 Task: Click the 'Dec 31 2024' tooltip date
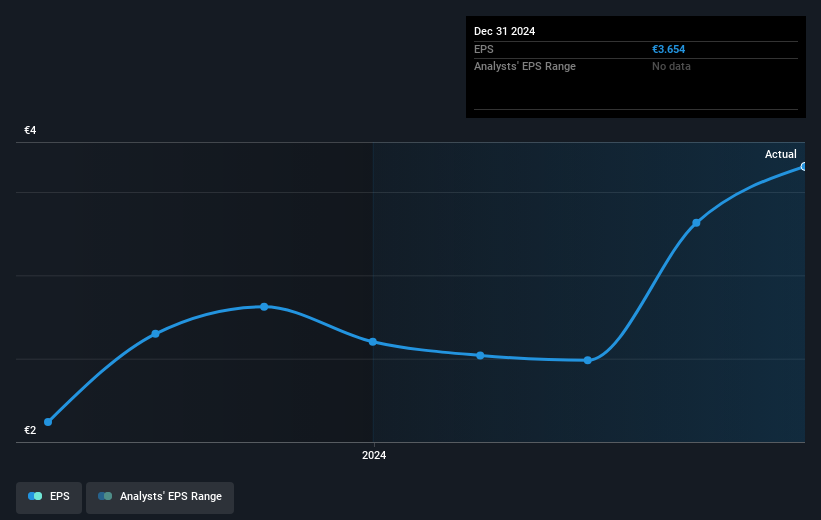pos(504,31)
